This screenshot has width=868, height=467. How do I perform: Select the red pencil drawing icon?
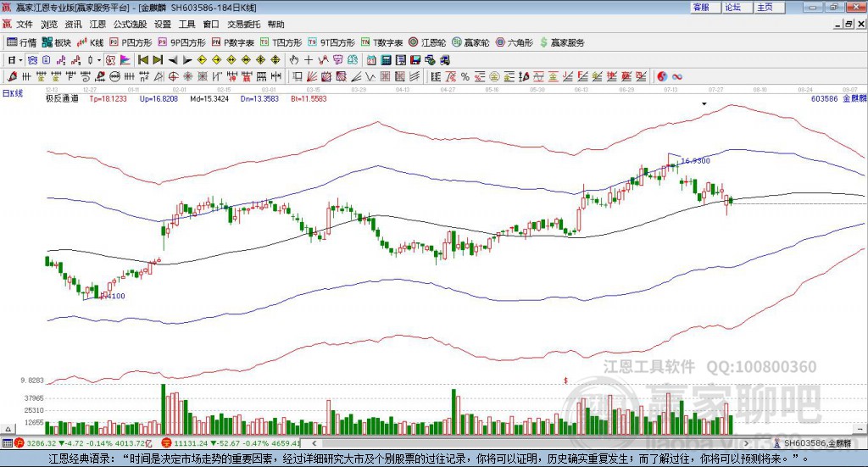12,77
